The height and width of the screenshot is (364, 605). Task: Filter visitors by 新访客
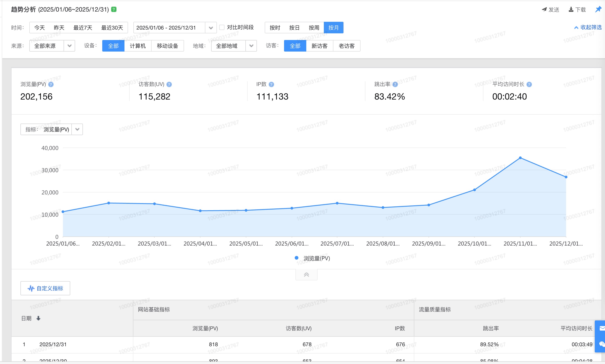[x=319, y=46]
